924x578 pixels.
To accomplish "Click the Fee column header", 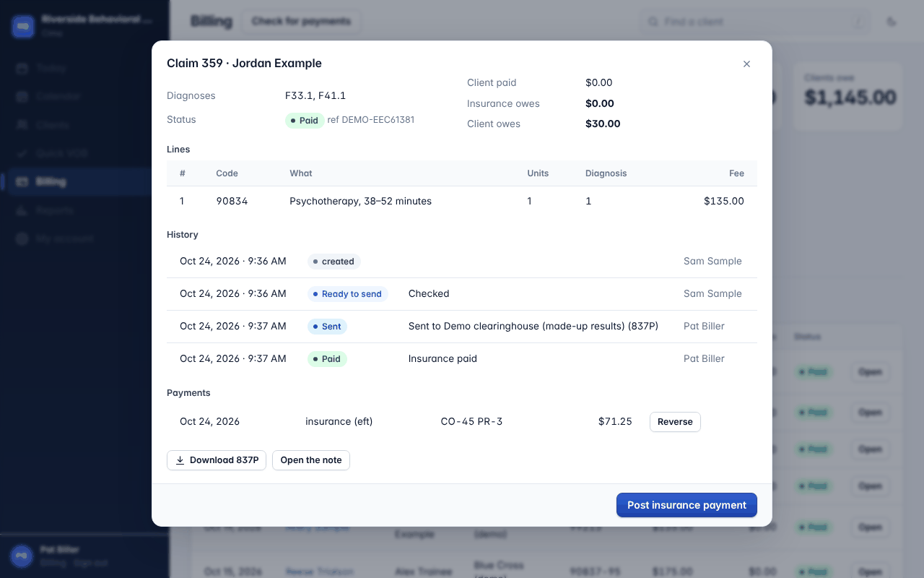I will 736,173.
